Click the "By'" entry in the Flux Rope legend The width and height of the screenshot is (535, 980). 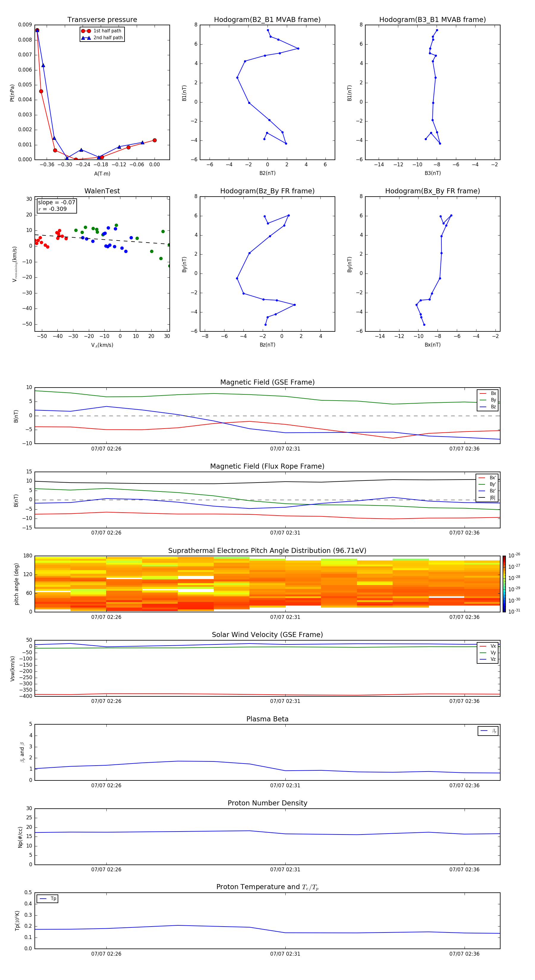pos(487,484)
